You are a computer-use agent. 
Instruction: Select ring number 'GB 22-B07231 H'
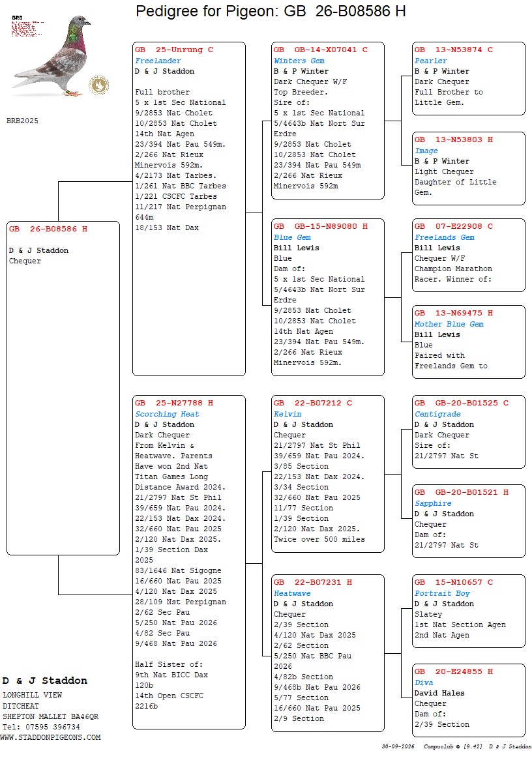click(x=313, y=582)
